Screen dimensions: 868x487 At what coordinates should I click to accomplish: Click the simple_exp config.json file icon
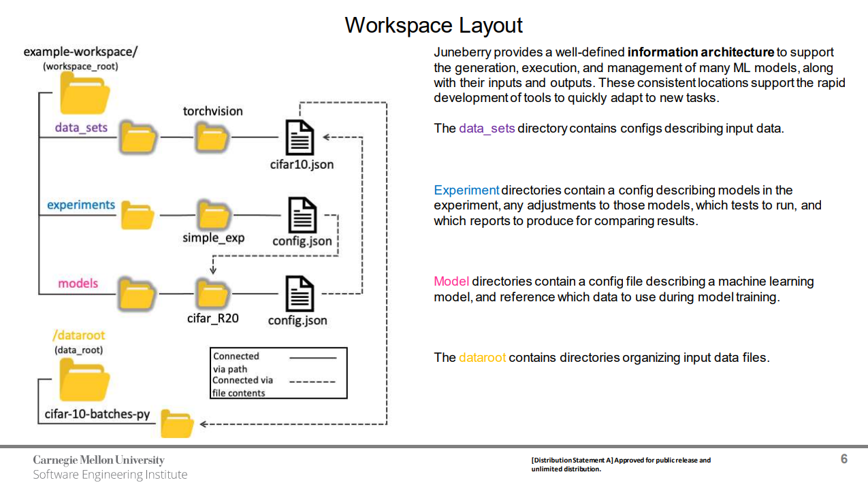(302, 216)
